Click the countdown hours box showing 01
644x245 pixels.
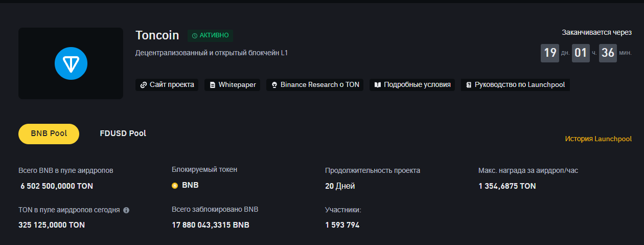point(581,53)
